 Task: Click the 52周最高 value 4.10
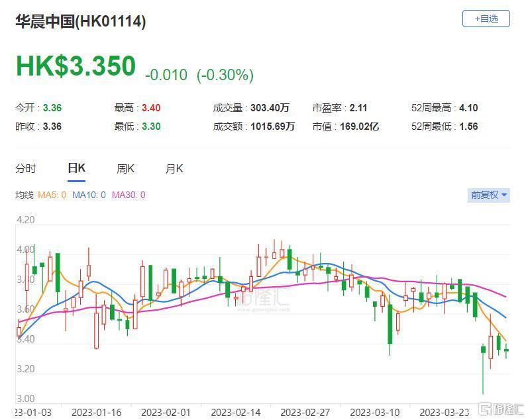(468, 108)
